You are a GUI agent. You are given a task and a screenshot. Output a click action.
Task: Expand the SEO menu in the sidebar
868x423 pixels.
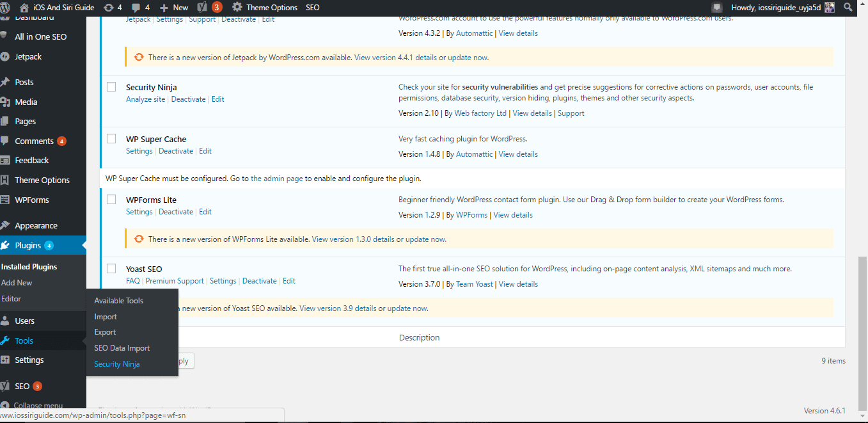22,385
